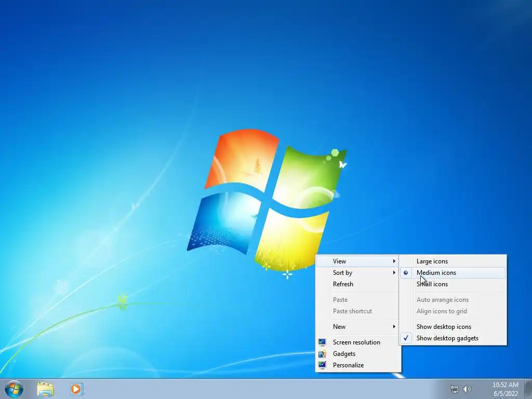Click the Personalize menu icon
Viewport: 532px width, 399px height.
[x=322, y=365]
